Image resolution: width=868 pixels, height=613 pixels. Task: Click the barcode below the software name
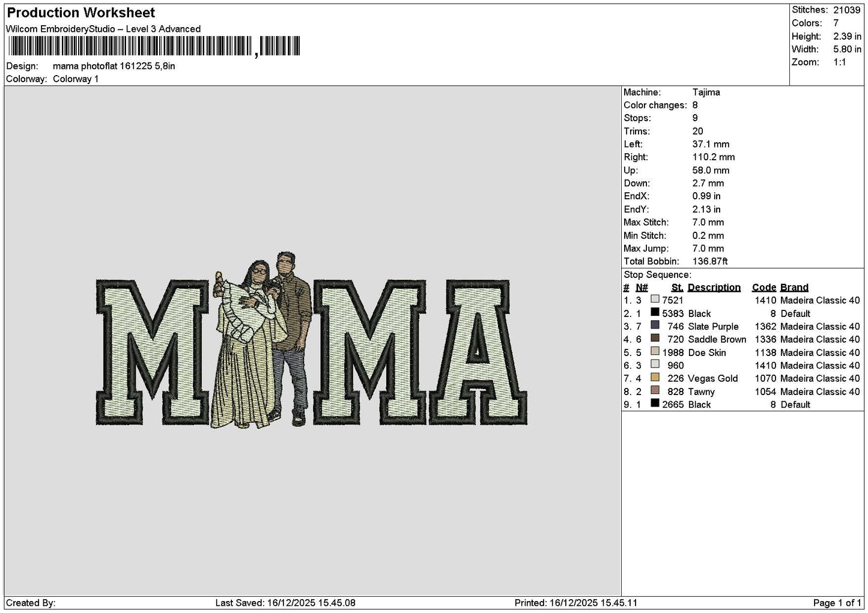(154, 46)
